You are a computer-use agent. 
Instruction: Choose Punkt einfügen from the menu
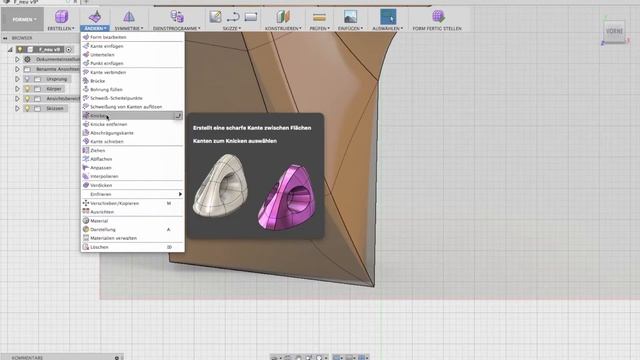pyautogui.click(x=133, y=63)
